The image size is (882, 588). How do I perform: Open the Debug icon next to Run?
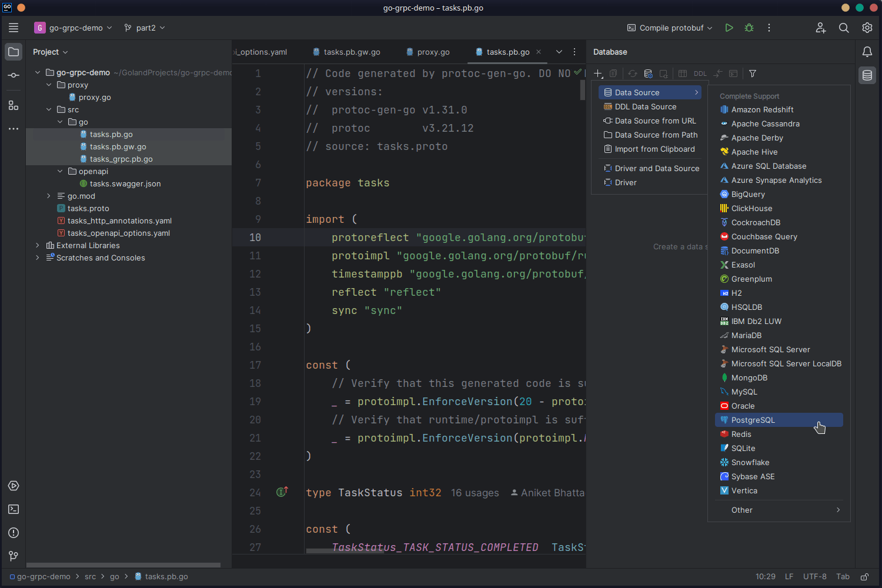tap(749, 28)
